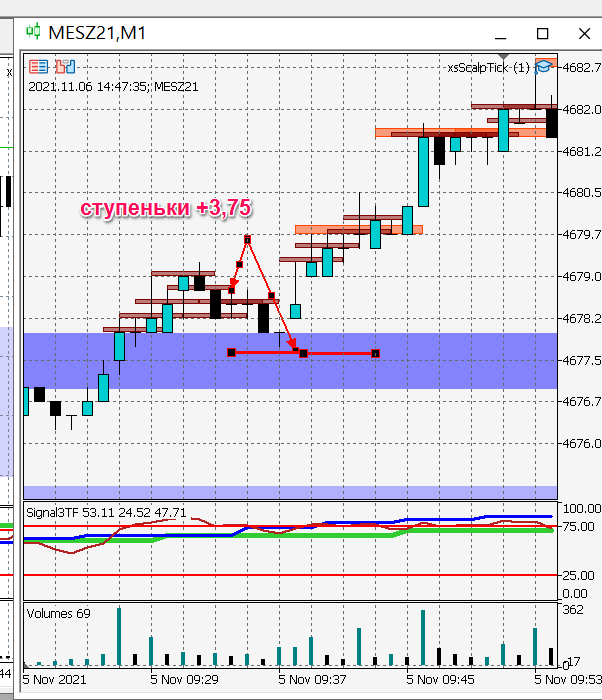Click the 4680.5 price level label

point(582,192)
